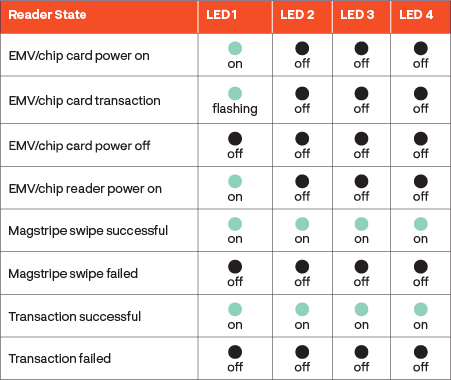Click the green LED4 dot for Transaction successful

pyautogui.click(x=421, y=309)
